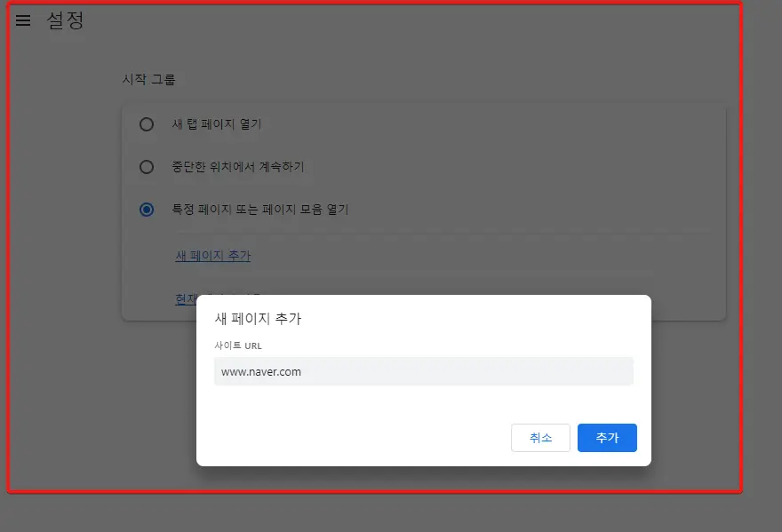Viewport: 782px width, 532px height.
Task: Open the hamburger menu next to 설정
Action: [23, 20]
